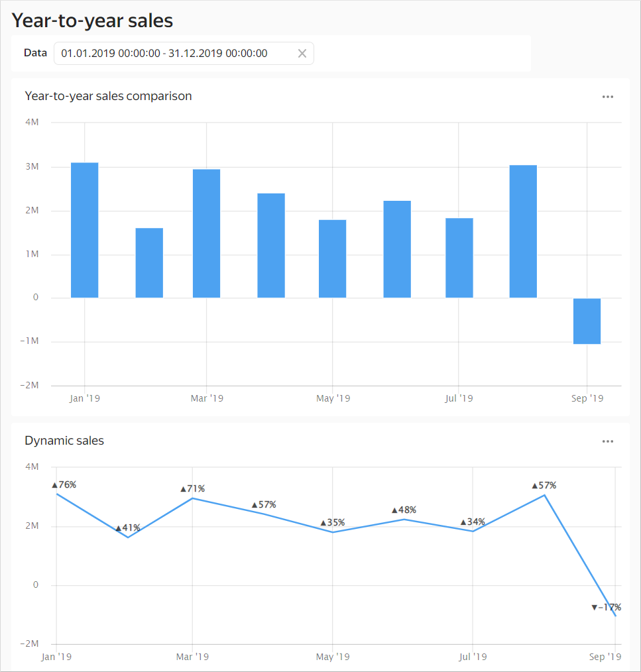Open the Year-to-year sales comparison options menu
Viewport: 641px width, 672px height.
[x=607, y=97]
